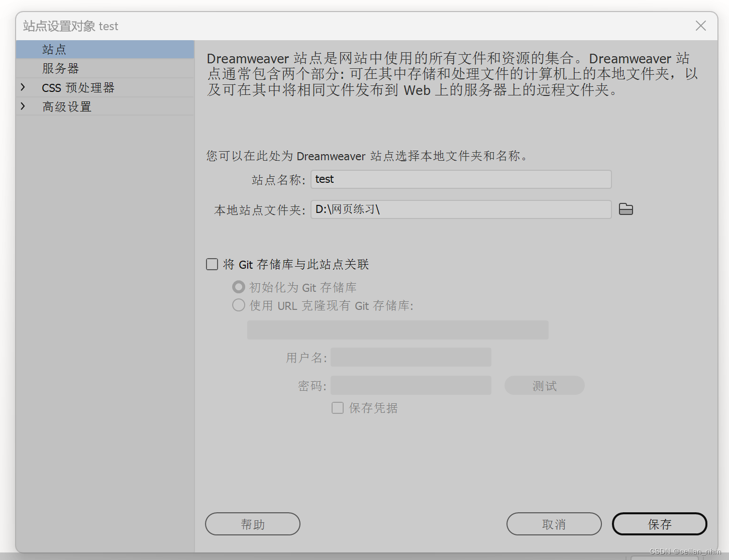729x560 pixels.
Task: Click the 取消 button
Action: (554, 524)
